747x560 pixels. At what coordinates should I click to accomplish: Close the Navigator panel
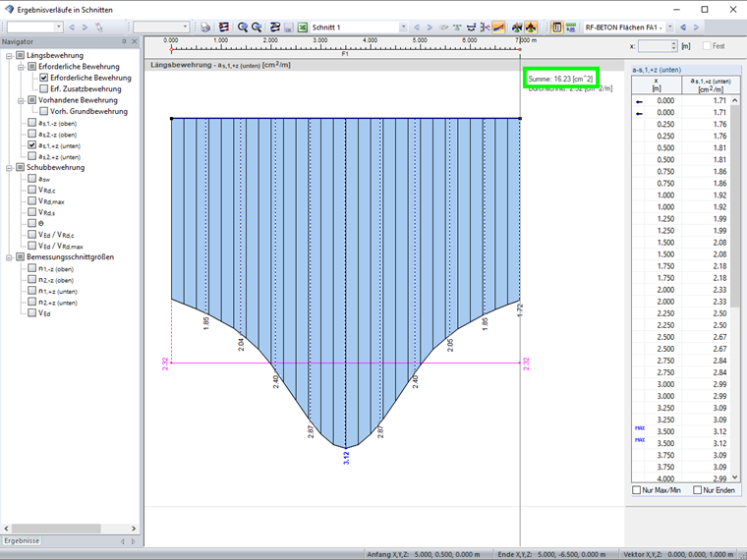click(135, 41)
